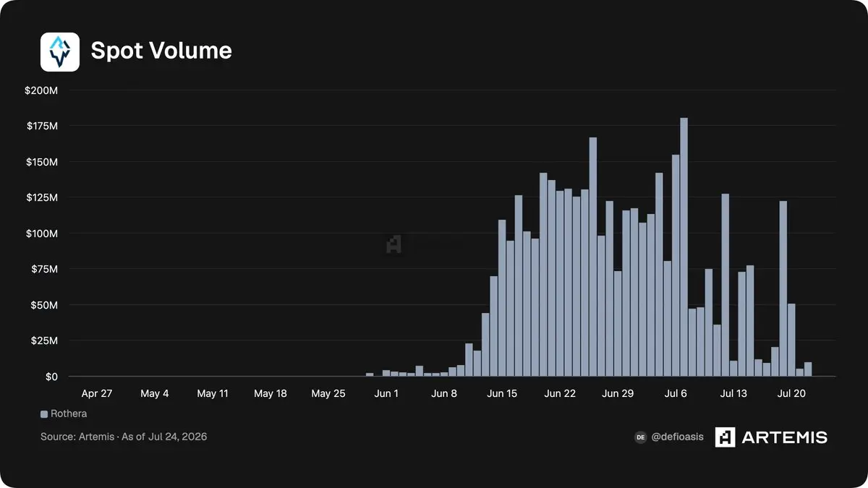Click the Artemis logo icon at bottom right
This screenshot has height=488, width=868.
[726, 437]
